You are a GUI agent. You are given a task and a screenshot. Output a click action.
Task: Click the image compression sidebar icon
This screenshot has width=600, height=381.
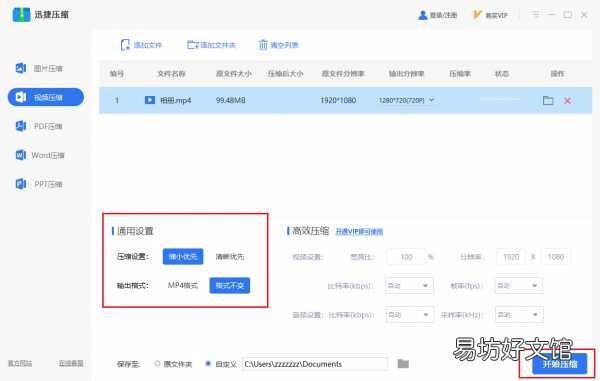coord(21,68)
